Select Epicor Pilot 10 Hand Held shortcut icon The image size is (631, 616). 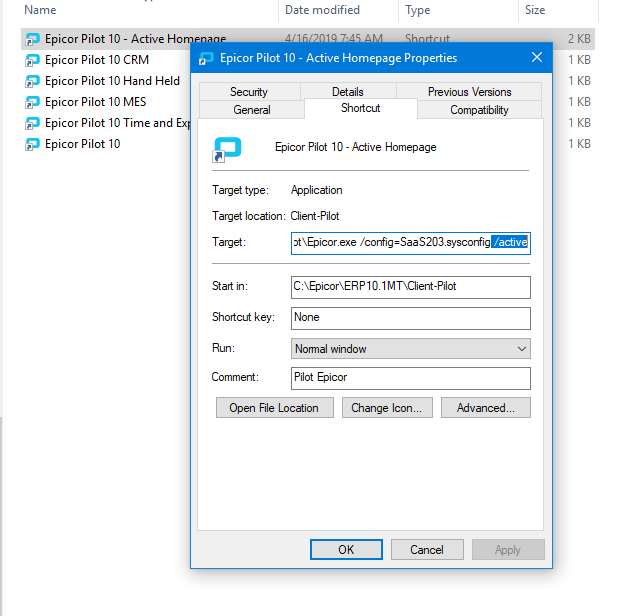32,81
